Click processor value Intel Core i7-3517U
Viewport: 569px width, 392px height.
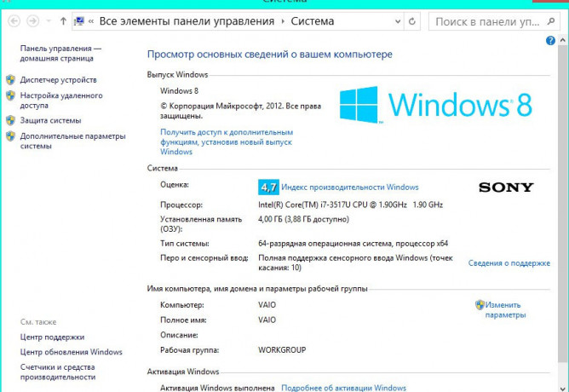351,205
